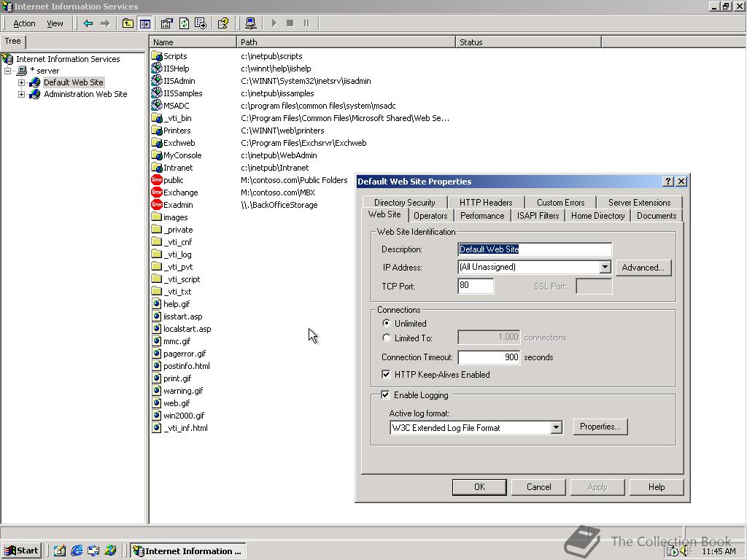Collapse the server tree node
747x560 pixels.
pyautogui.click(x=7, y=71)
